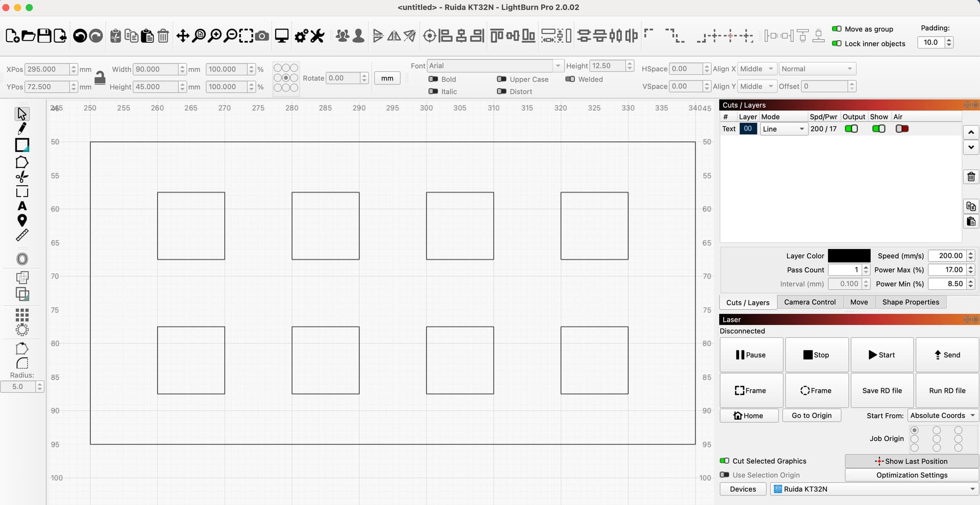980x505 pixels.
Task: Click the Offset Shapes tool
Action: pos(22,259)
